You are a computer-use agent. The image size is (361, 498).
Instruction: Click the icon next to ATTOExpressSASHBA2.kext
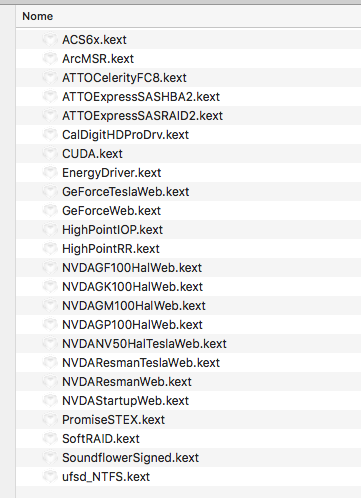coord(50,96)
